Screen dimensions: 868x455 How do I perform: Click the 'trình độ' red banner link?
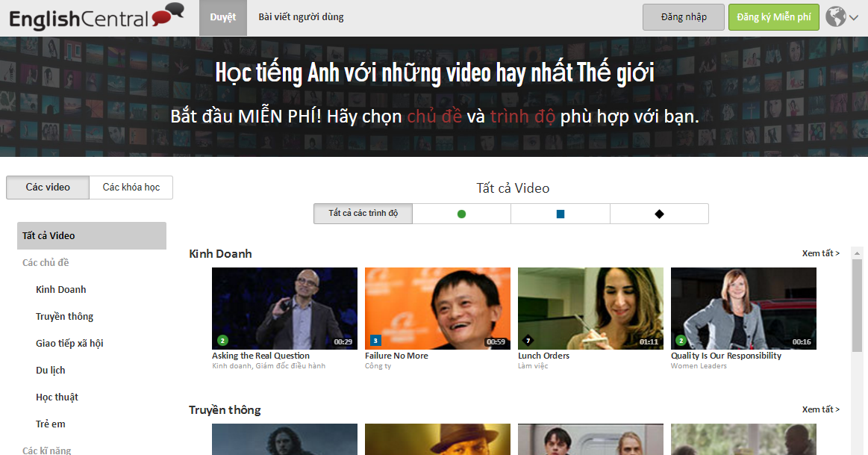522,117
